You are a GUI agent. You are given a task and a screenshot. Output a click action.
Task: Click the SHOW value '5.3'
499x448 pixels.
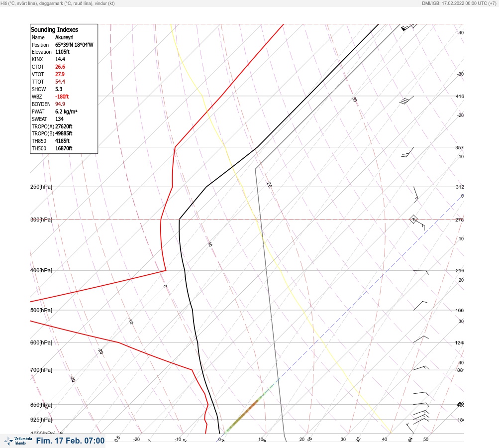[x=59, y=89]
